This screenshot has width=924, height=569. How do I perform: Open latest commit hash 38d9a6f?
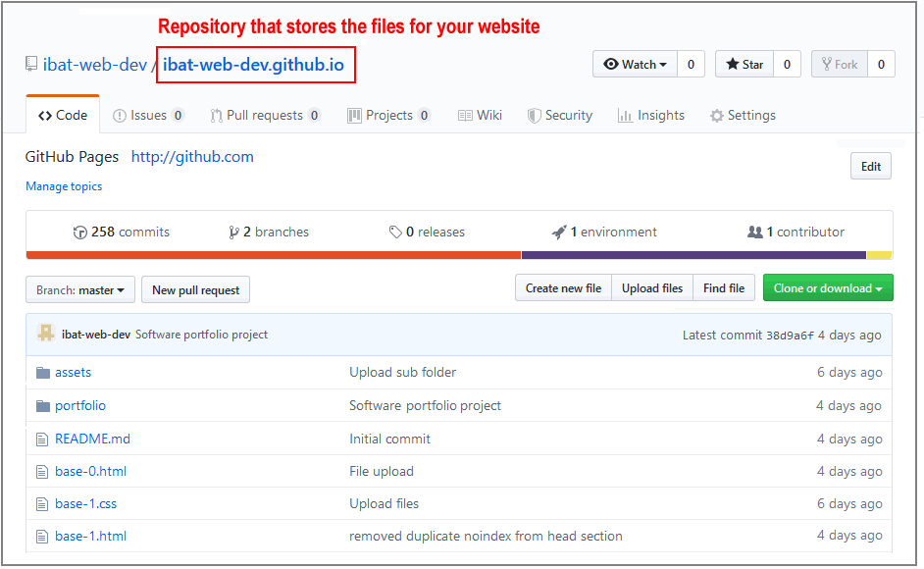790,336
